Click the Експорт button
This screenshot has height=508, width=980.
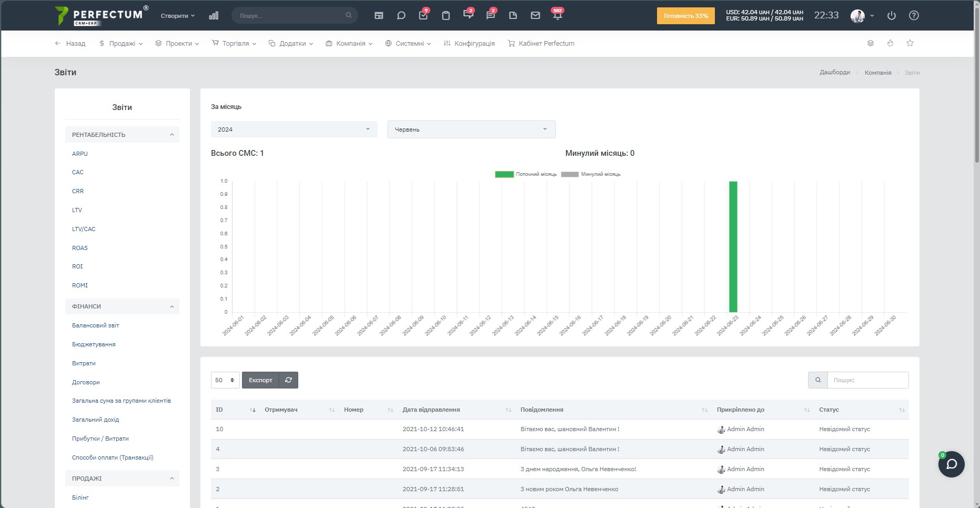(x=260, y=380)
